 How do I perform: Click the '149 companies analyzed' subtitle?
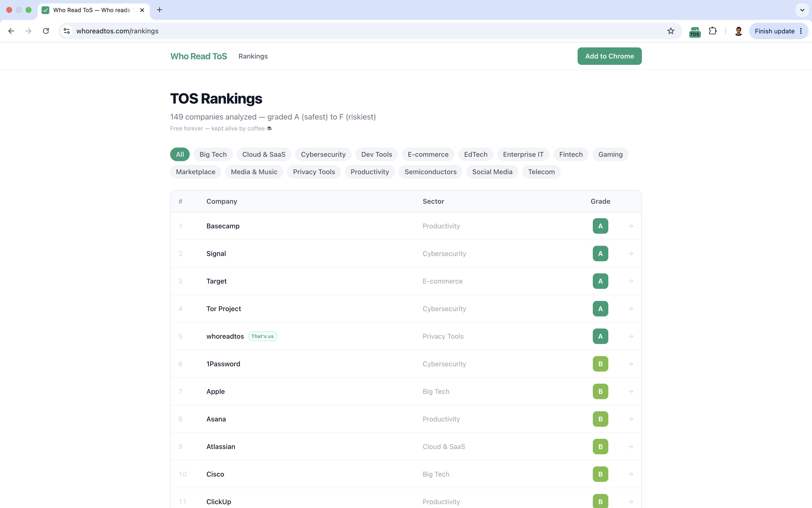(x=273, y=117)
